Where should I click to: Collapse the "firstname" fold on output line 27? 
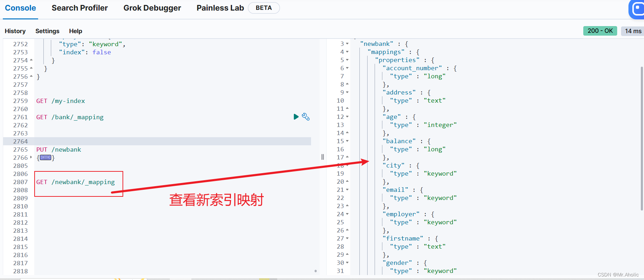click(x=347, y=238)
